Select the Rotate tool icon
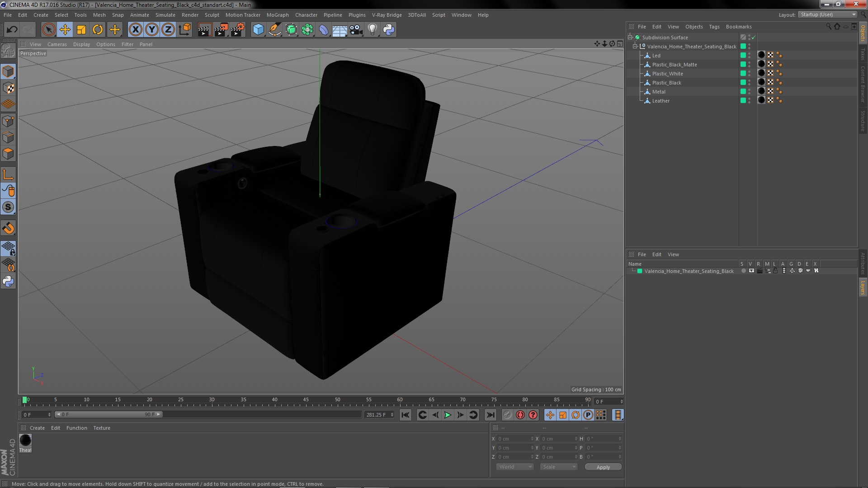 click(x=98, y=30)
